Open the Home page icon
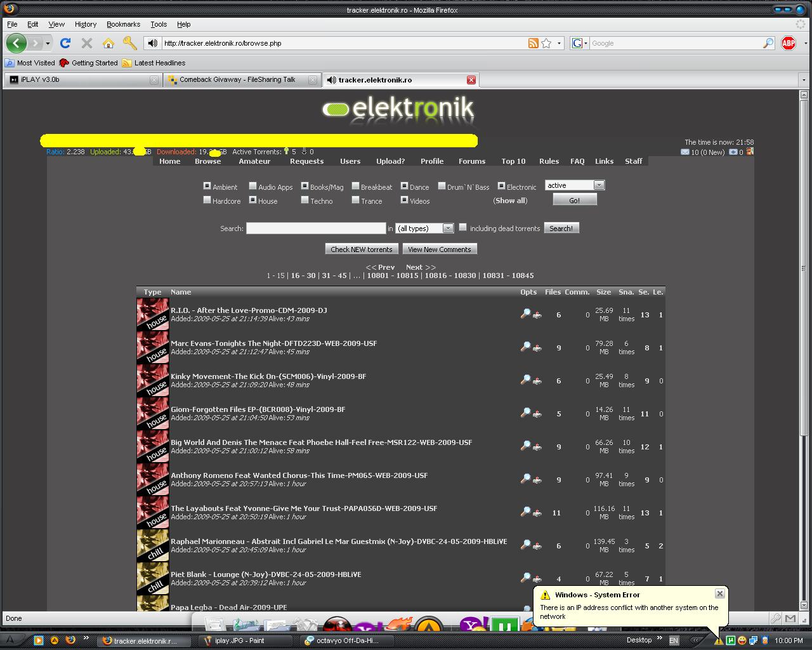The image size is (812, 650). click(x=108, y=43)
